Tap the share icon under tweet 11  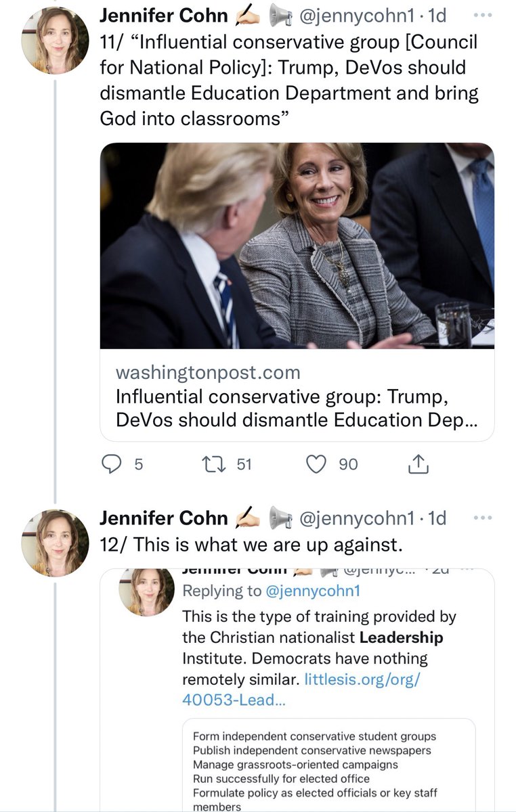click(418, 464)
